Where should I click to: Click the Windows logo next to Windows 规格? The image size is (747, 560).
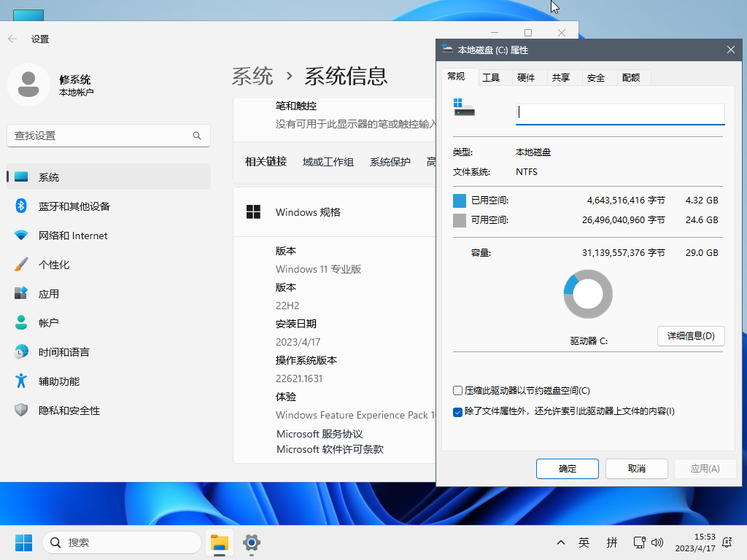click(253, 212)
